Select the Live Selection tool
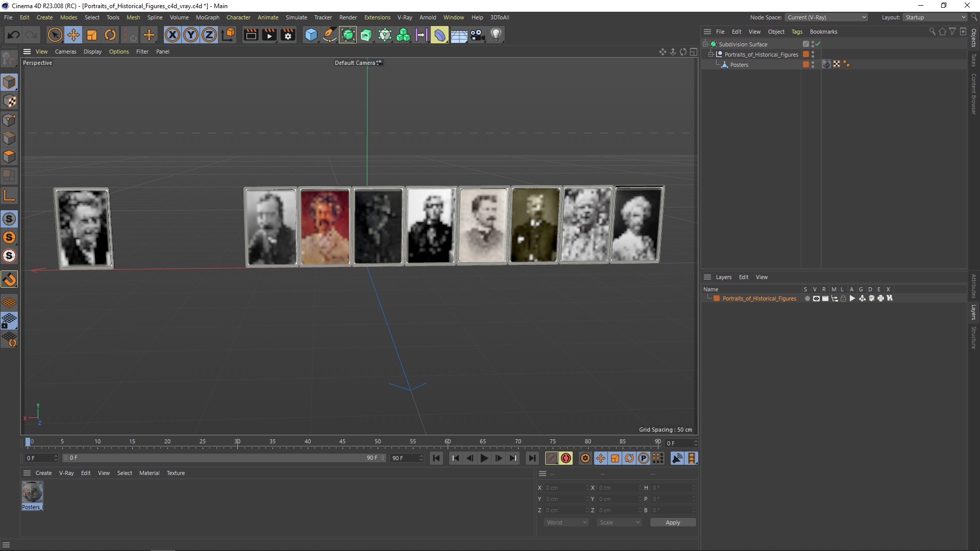Image resolution: width=980 pixels, height=551 pixels. click(55, 34)
